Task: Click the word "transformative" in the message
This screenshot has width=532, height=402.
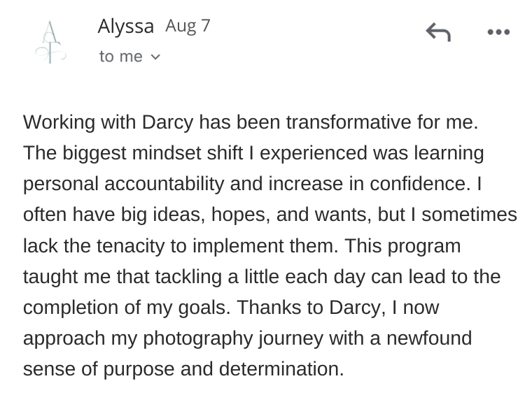Action: click(x=349, y=122)
